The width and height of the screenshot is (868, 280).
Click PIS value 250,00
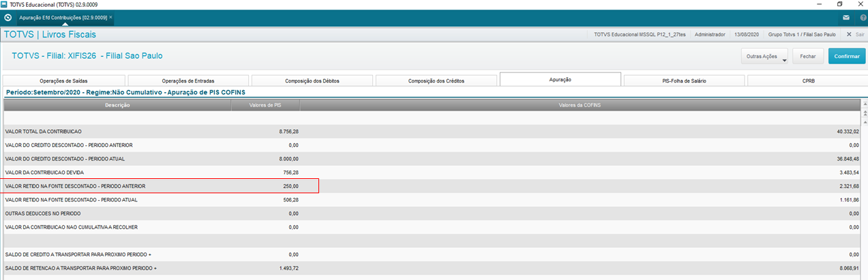click(290, 186)
